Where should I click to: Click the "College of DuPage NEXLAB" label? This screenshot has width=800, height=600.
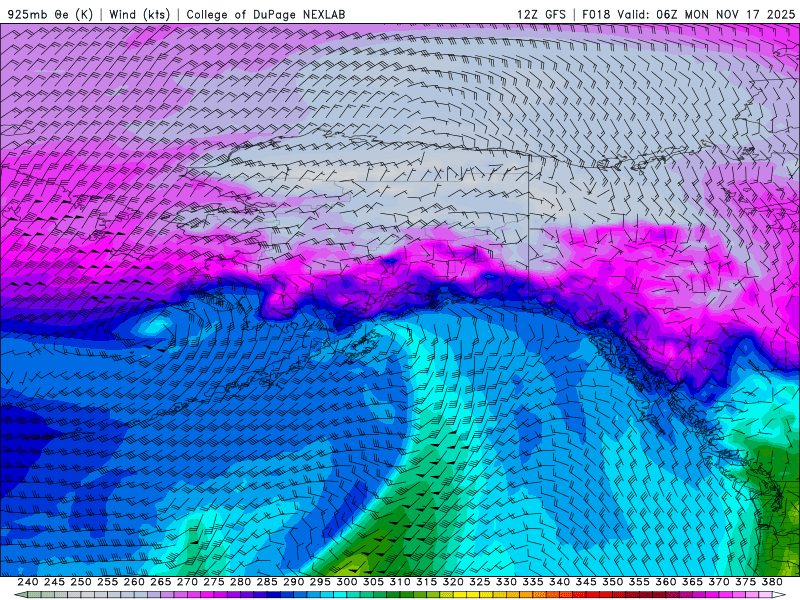(266, 14)
